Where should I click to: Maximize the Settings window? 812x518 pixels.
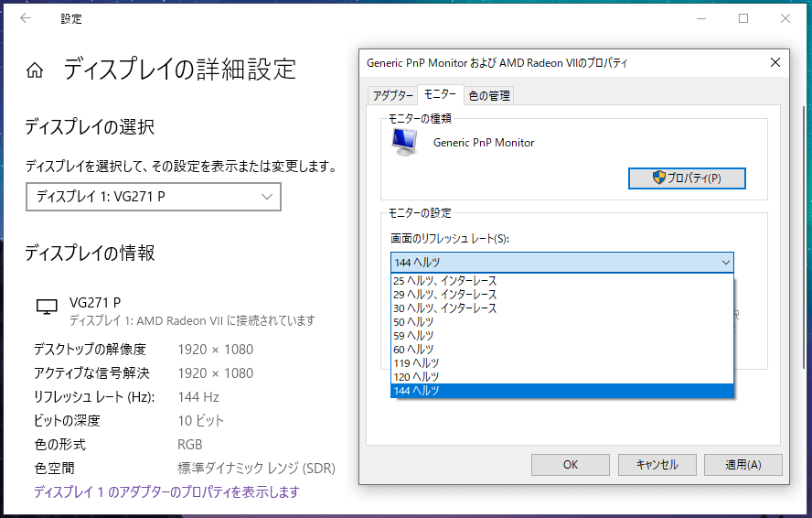point(743,18)
